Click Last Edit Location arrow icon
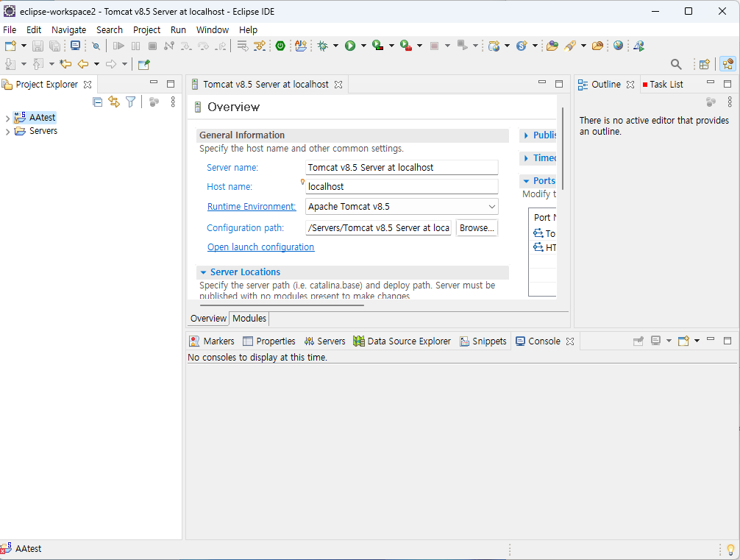740x560 pixels. 65,64
